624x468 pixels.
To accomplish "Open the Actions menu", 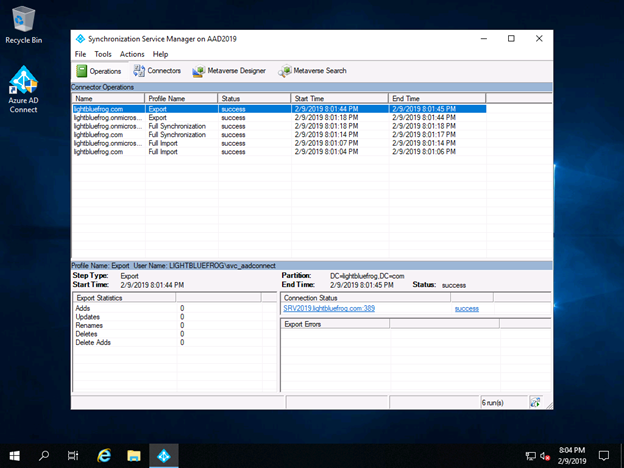I will 132,54.
